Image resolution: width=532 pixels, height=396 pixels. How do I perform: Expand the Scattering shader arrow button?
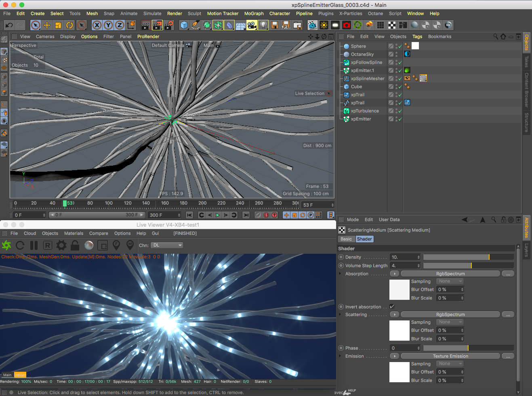pos(394,314)
